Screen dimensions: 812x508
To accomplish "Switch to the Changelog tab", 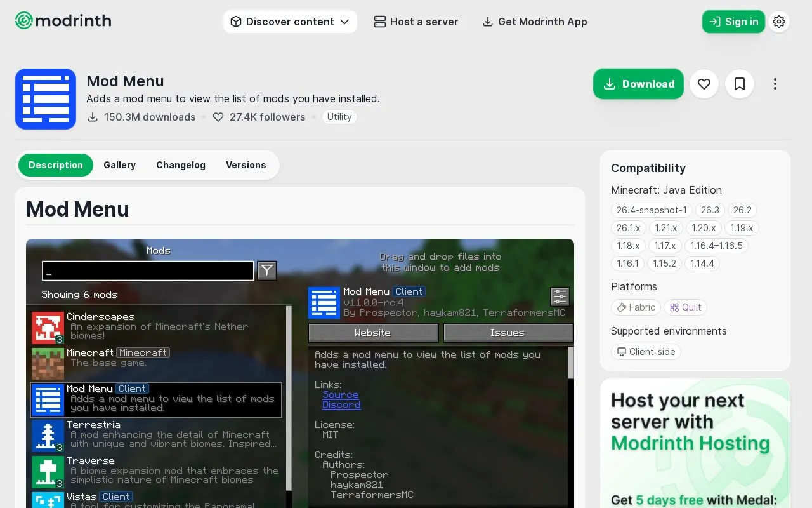I will click(x=181, y=165).
